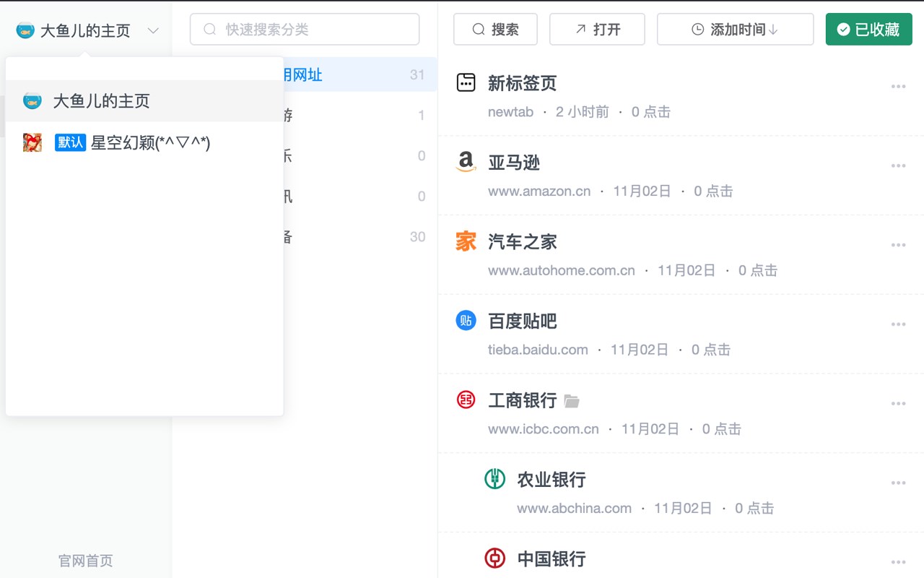Click the 汽车之家 orange icon
924x578 pixels.
coord(466,241)
